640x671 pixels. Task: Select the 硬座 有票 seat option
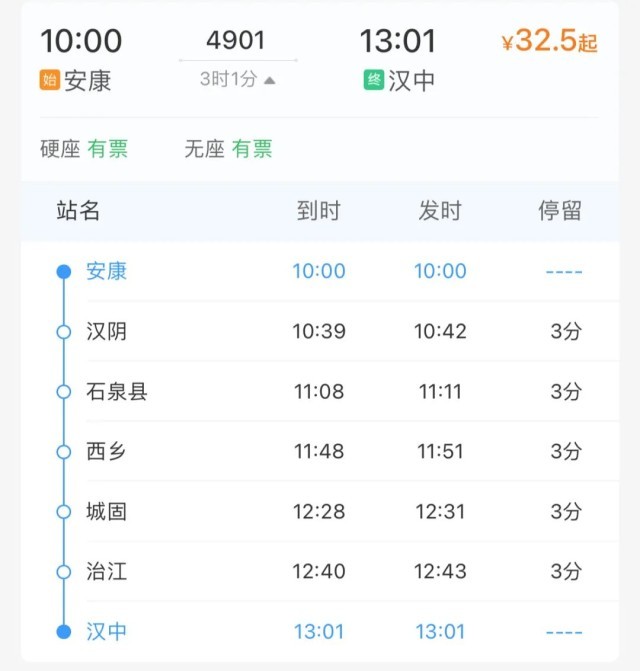[84, 149]
